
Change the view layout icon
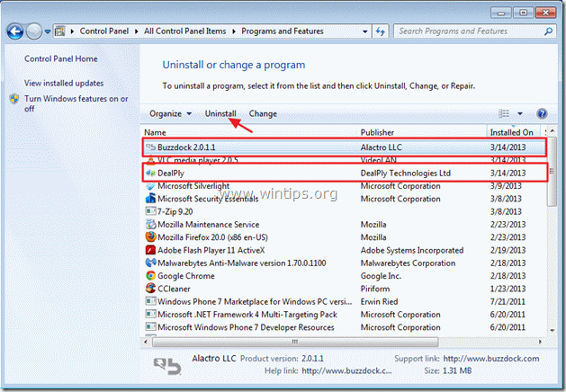[504, 113]
